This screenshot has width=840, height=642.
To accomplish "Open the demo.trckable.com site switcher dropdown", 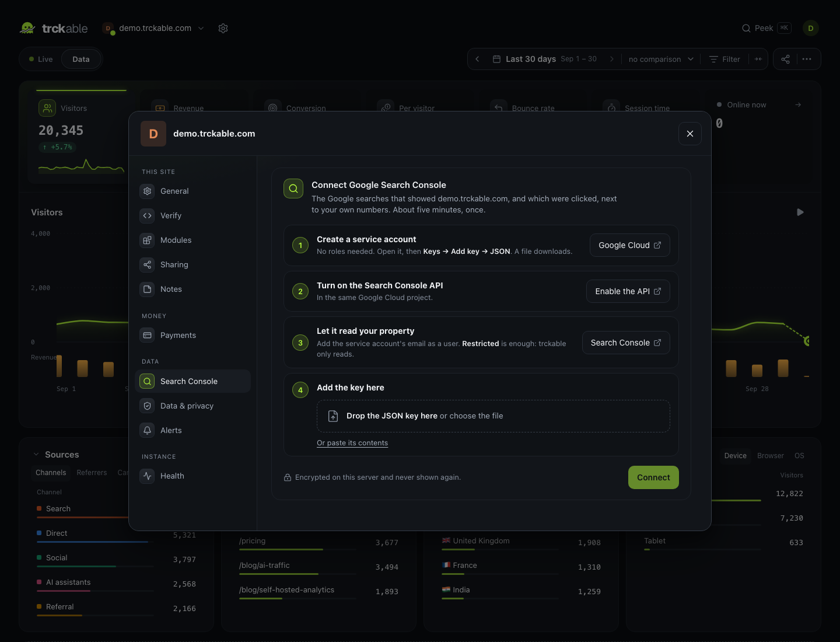I will point(153,28).
